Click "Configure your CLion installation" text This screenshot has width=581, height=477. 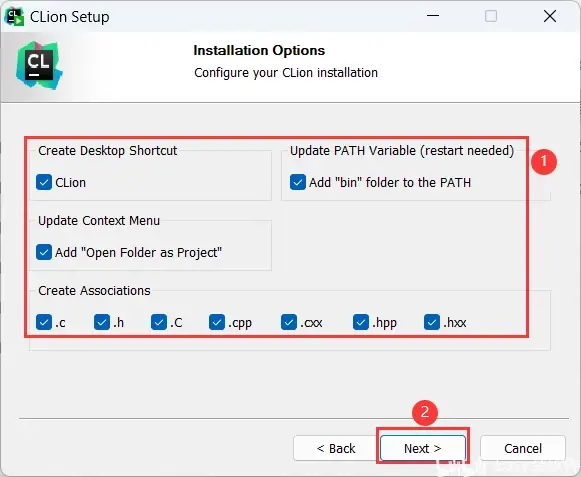pos(286,73)
